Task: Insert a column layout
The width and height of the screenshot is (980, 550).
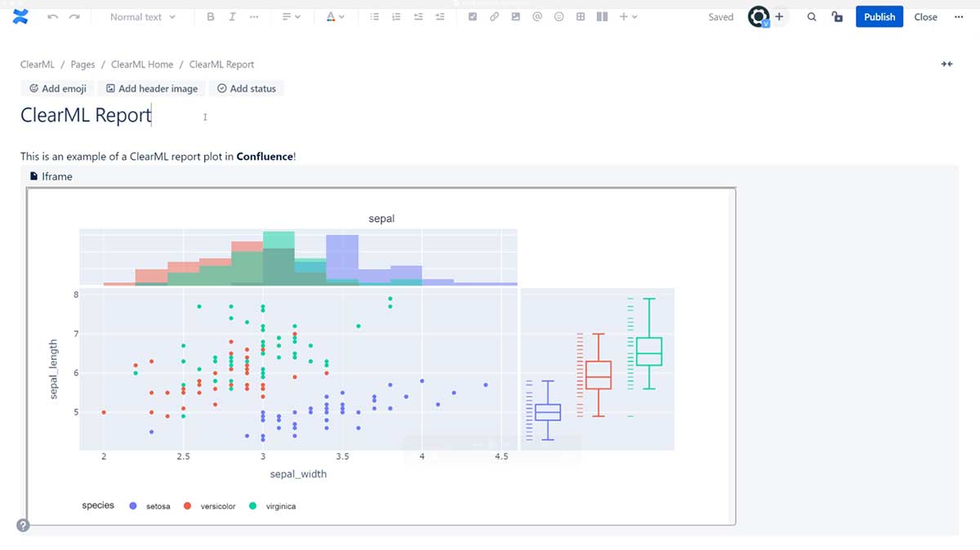Action: coord(602,16)
